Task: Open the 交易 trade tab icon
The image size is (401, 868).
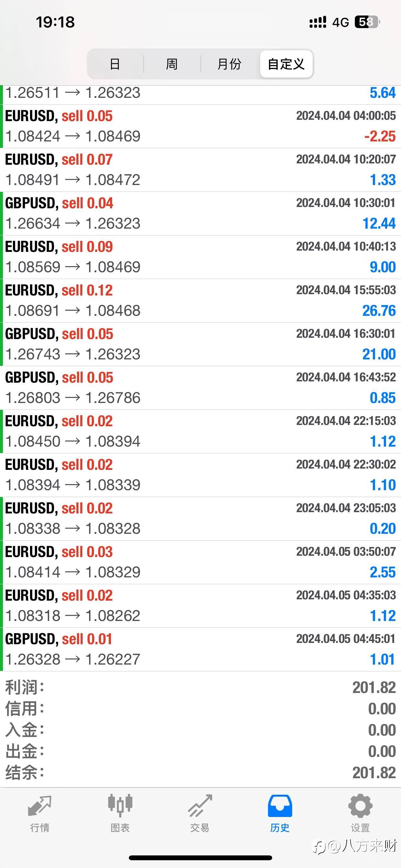Action: (200, 806)
